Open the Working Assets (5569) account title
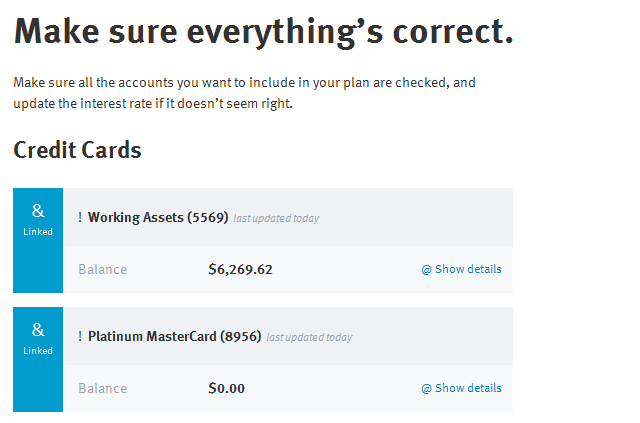The height and width of the screenshot is (423, 640). click(x=158, y=217)
